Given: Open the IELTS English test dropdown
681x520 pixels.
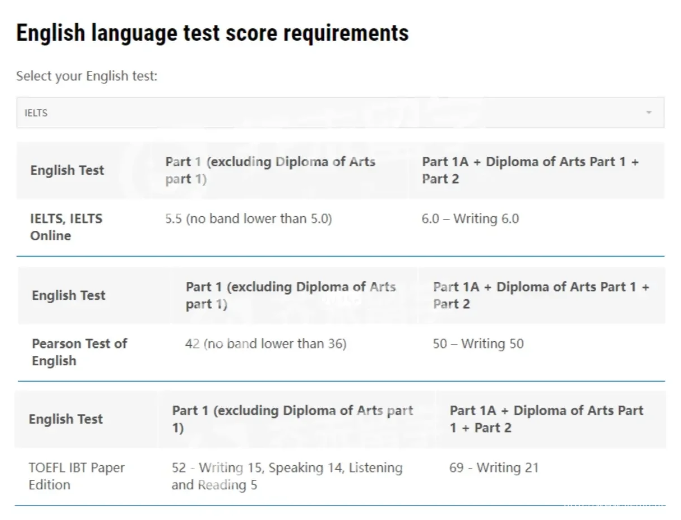Looking at the screenshot, I should [340, 113].
